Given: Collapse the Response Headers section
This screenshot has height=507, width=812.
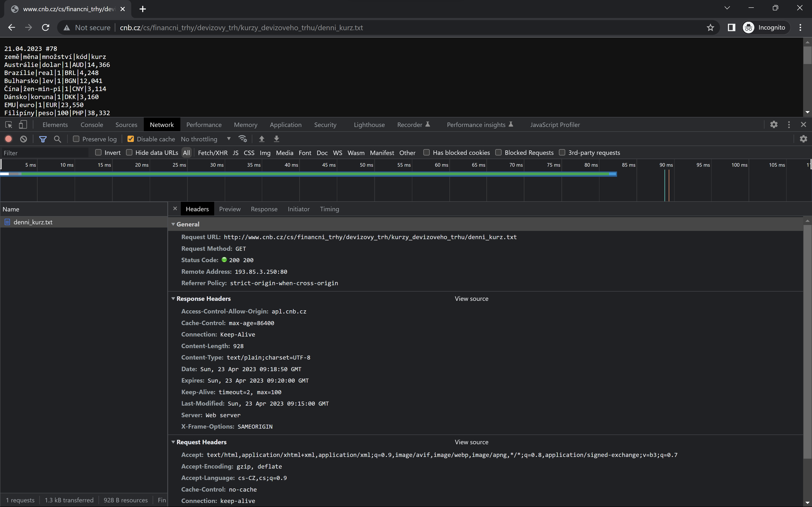Looking at the screenshot, I should (x=173, y=298).
